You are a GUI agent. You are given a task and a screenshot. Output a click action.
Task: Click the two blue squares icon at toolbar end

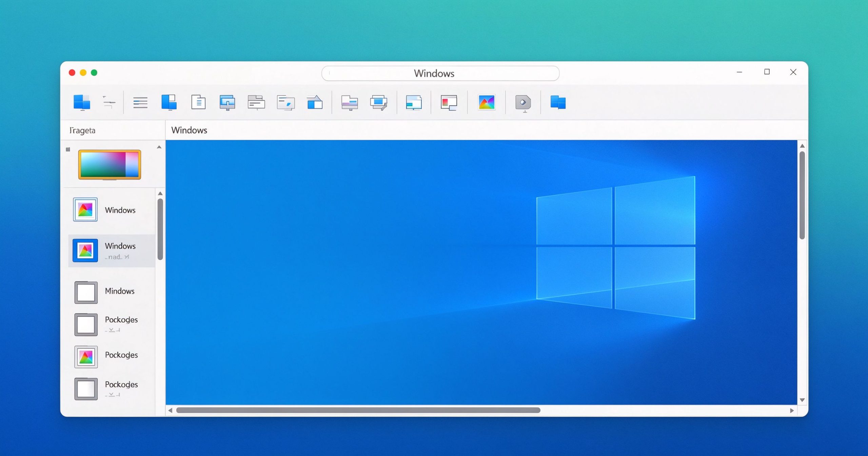pyautogui.click(x=558, y=102)
